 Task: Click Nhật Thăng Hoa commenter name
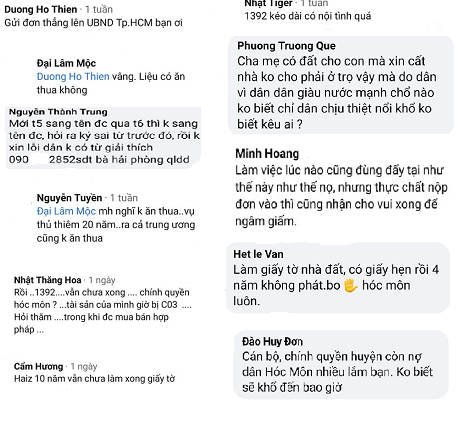tap(48, 280)
